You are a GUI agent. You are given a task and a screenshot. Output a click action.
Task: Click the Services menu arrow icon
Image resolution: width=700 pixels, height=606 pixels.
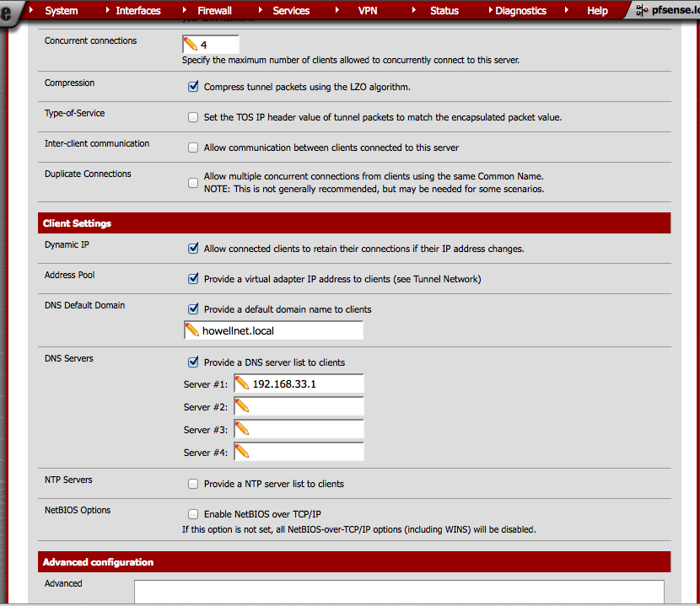(x=261, y=10)
